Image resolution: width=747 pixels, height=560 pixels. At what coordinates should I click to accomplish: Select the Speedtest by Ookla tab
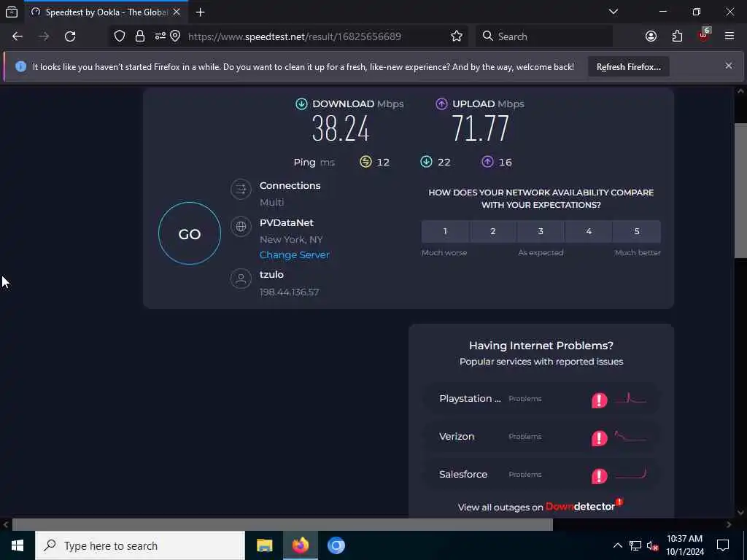(x=106, y=12)
